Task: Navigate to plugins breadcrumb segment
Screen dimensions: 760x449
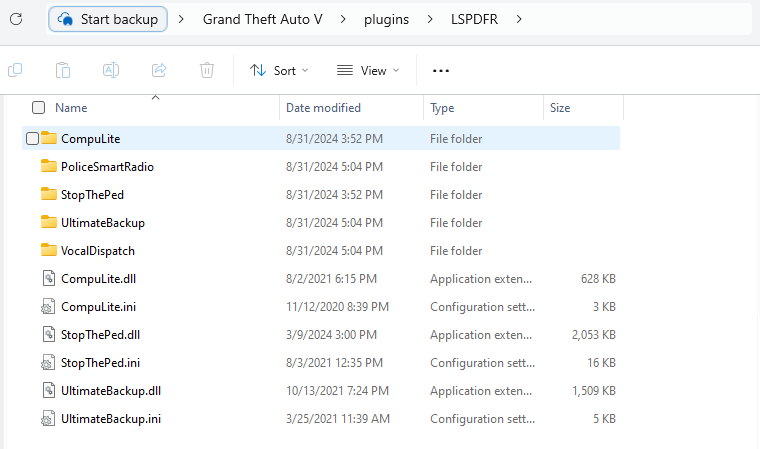Action: coord(386,19)
